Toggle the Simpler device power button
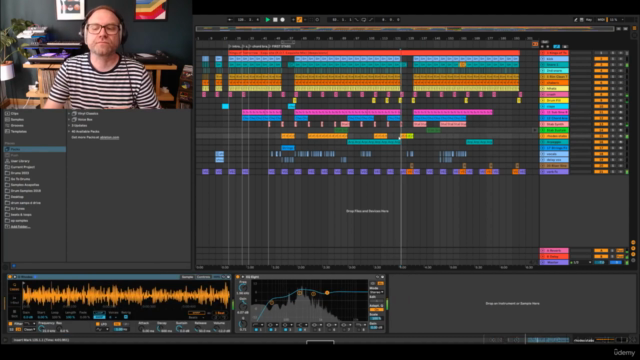Image resolution: width=640 pixels, height=360 pixels. 9,277
